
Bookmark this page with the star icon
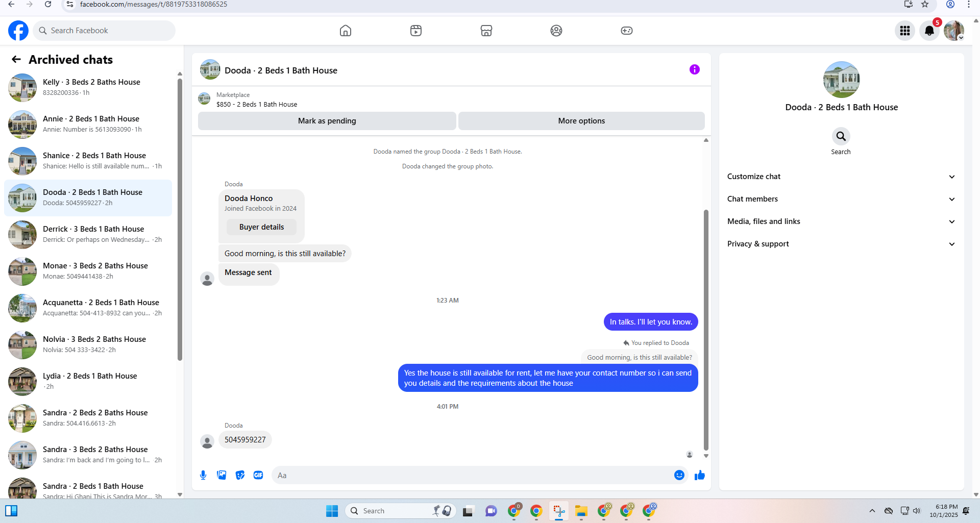pyautogui.click(x=925, y=5)
